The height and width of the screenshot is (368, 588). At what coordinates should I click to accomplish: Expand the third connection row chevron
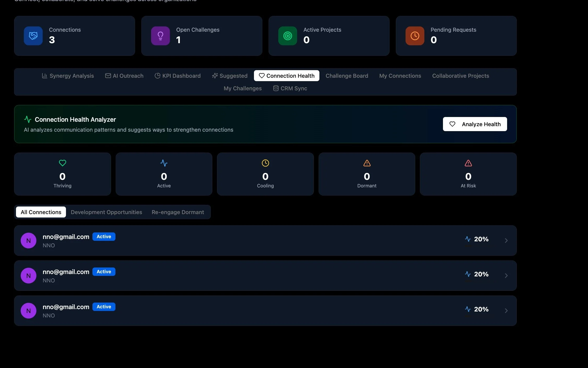tap(506, 311)
